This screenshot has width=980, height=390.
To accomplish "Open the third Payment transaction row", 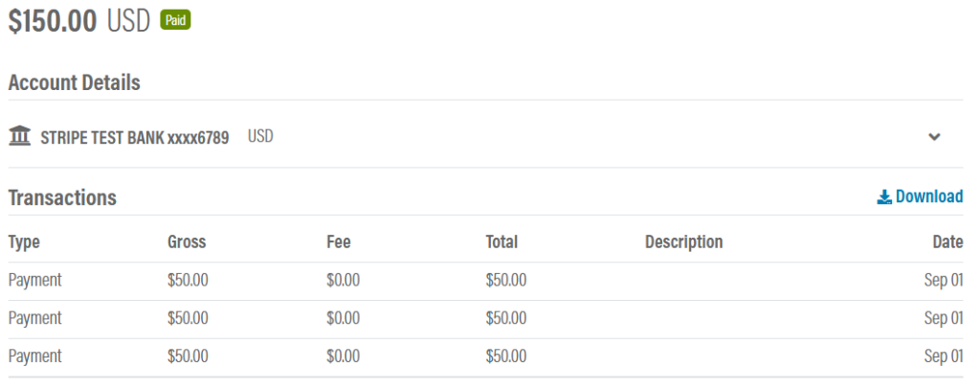I will click(x=485, y=356).
